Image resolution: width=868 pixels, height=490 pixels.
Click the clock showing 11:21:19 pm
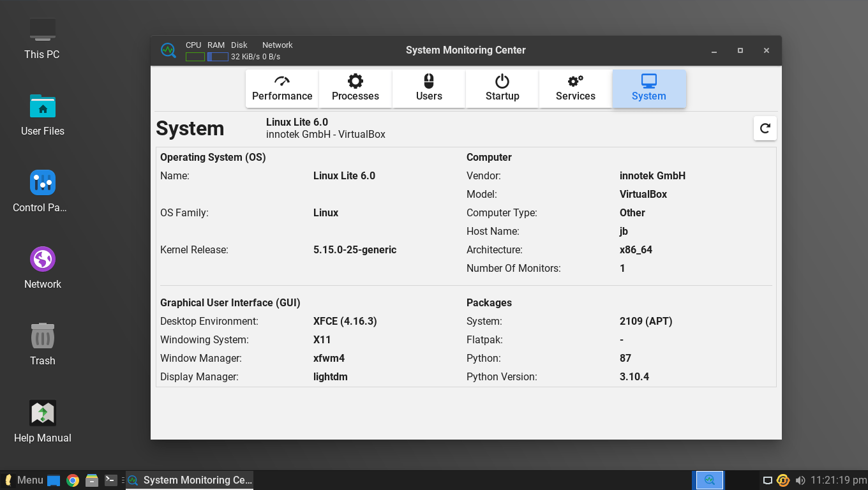pyautogui.click(x=839, y=480)
